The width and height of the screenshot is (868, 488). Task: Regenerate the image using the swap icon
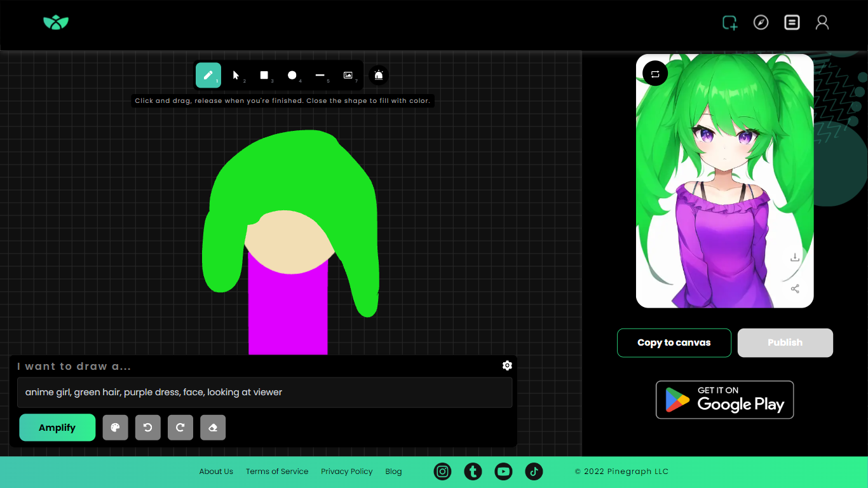pyautogui.click(x=655, y=74)
